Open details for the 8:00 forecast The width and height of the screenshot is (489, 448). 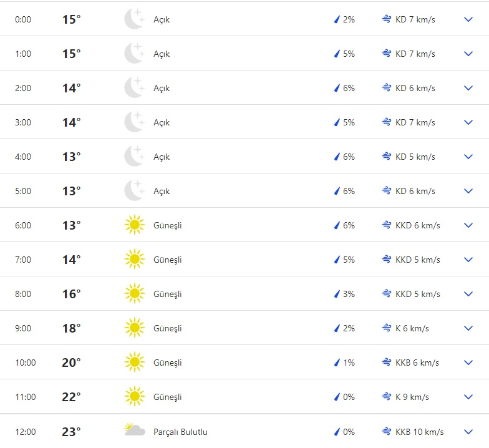pos(469,294)
